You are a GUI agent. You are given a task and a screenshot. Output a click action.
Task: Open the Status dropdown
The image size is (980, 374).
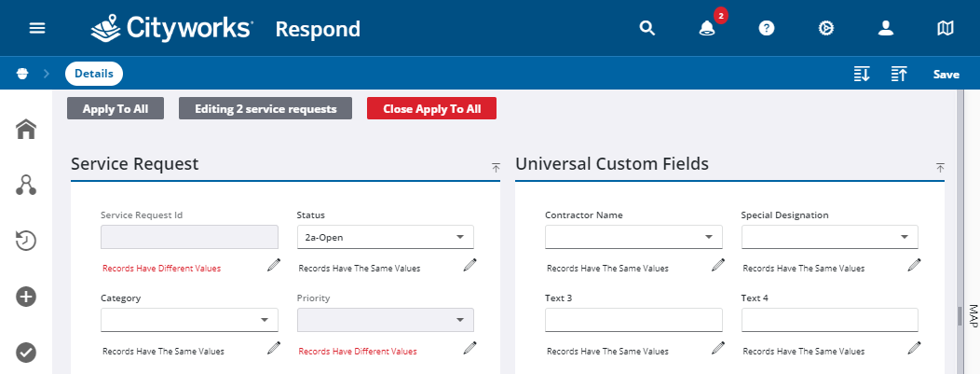[385, 237]
